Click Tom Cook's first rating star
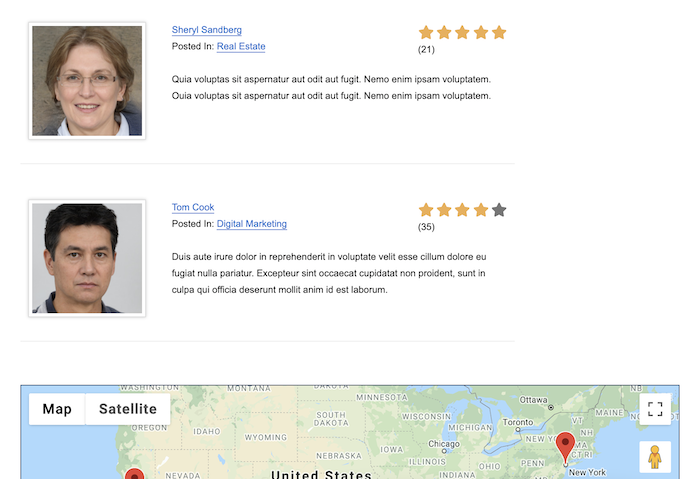The height and width of the screenshot is (479, 700). click(x=426, y=210)
